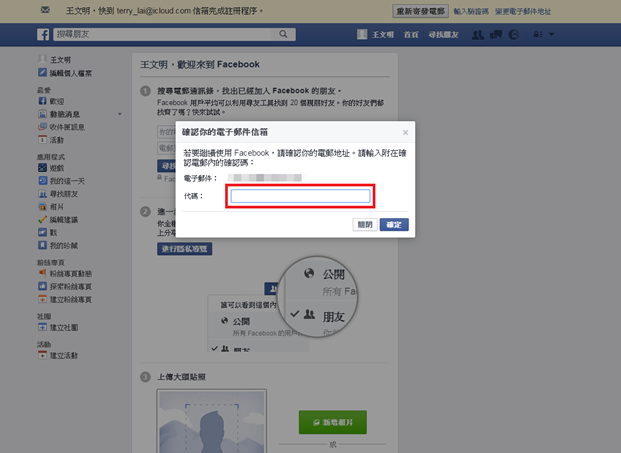This screenshot has height=453, width=621.
Task: Open 遊戲 in the apps list
Action: 51,168
